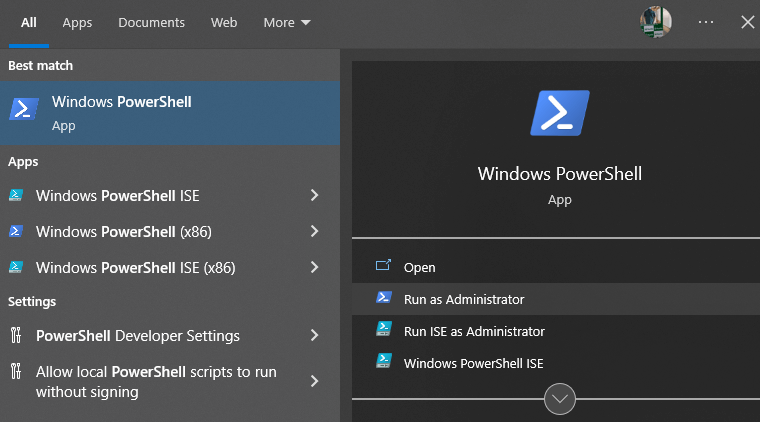Select the All search tab
The image size is (760, 422).
[29, 23]
